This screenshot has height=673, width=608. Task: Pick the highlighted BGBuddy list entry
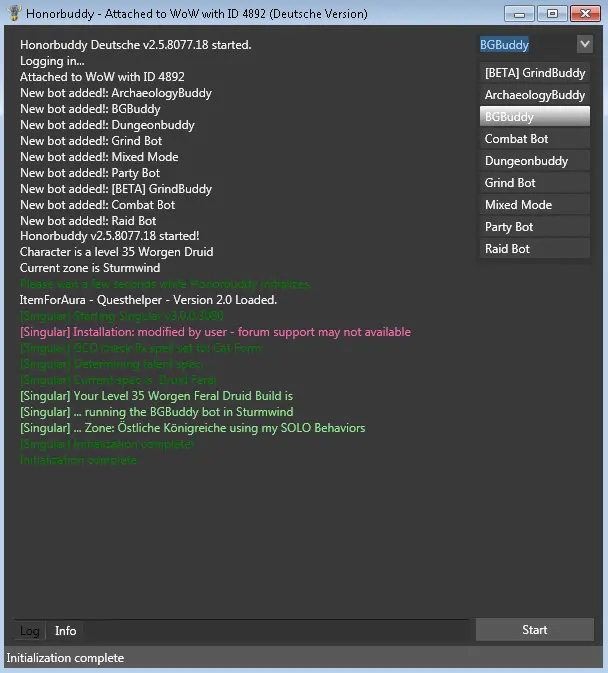[x=534, y=117]
